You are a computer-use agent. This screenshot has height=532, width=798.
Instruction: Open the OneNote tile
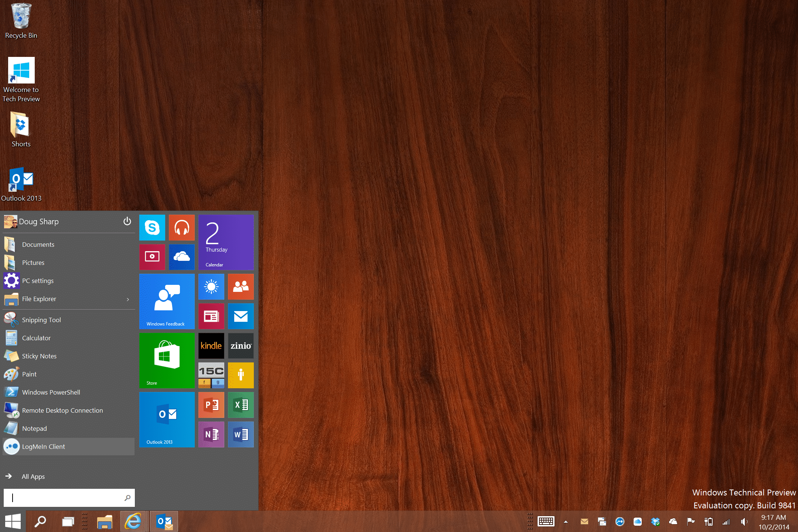pos(211,434)
